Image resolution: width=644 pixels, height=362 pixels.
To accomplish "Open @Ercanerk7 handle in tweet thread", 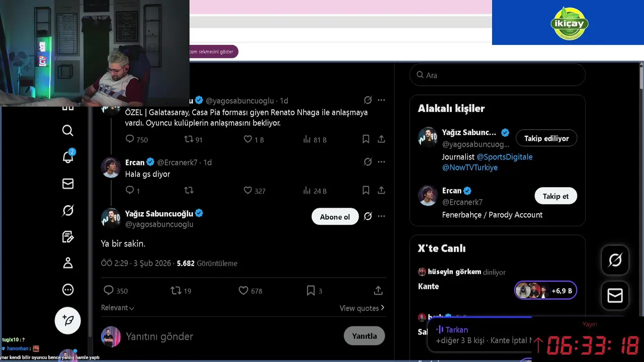I will point(177,162).
